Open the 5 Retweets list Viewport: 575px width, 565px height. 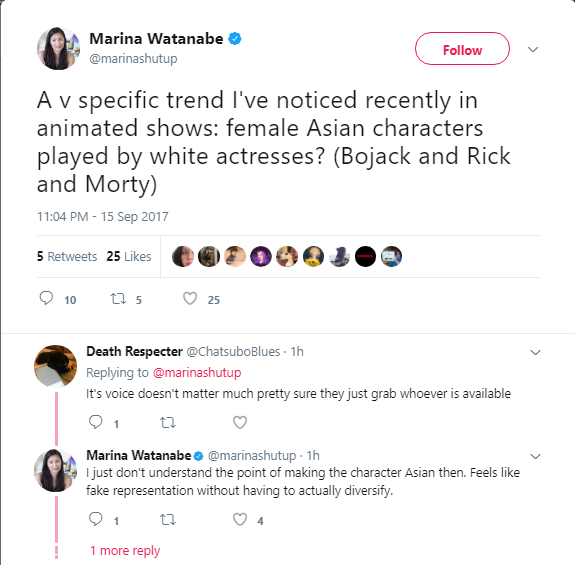[67, 256]
